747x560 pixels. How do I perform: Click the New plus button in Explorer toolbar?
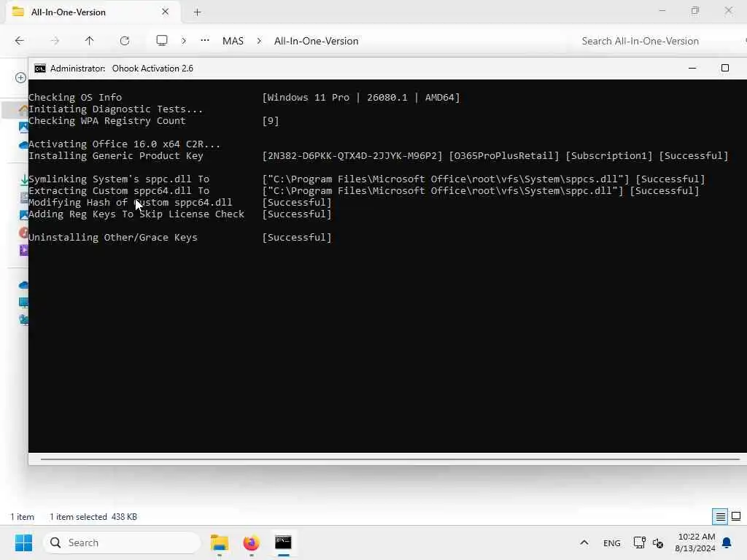point(20,77)
